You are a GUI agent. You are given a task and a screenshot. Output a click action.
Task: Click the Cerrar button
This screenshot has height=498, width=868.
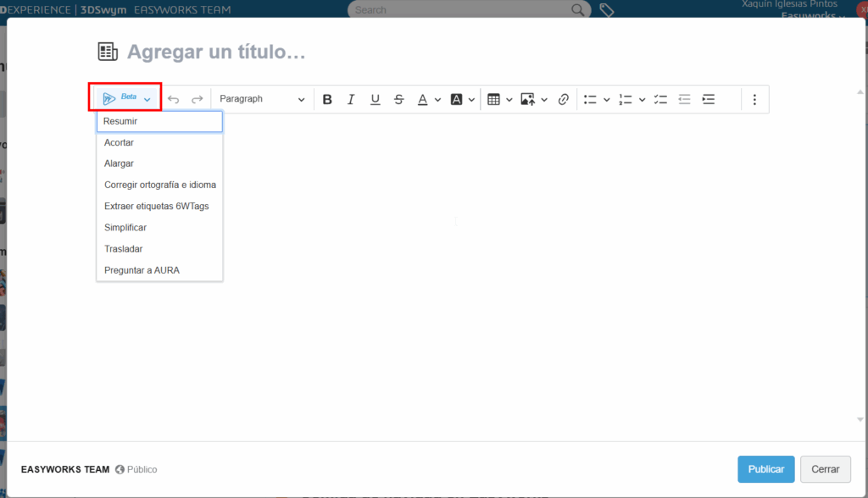pos(825,469)
